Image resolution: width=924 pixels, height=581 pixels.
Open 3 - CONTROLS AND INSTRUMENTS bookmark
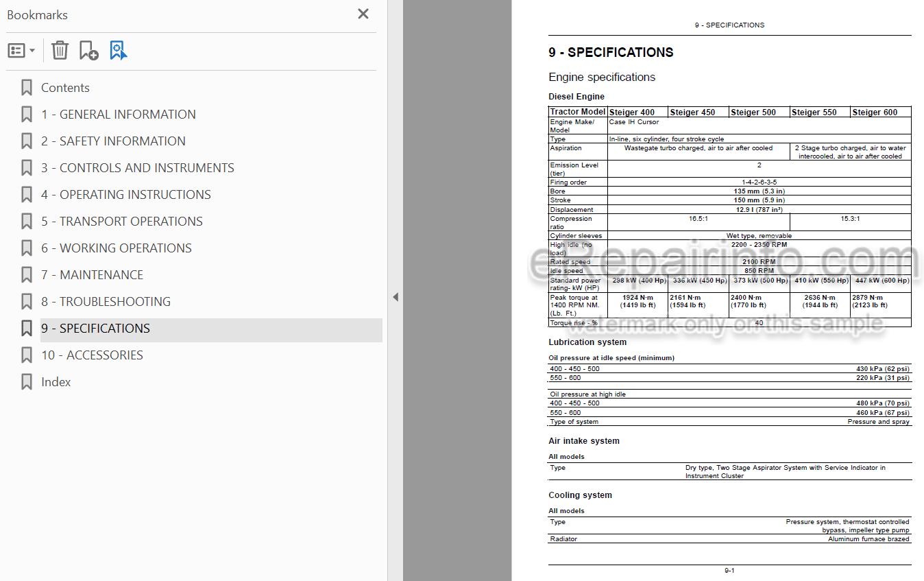pyautogui.click(x=138, y=168)
